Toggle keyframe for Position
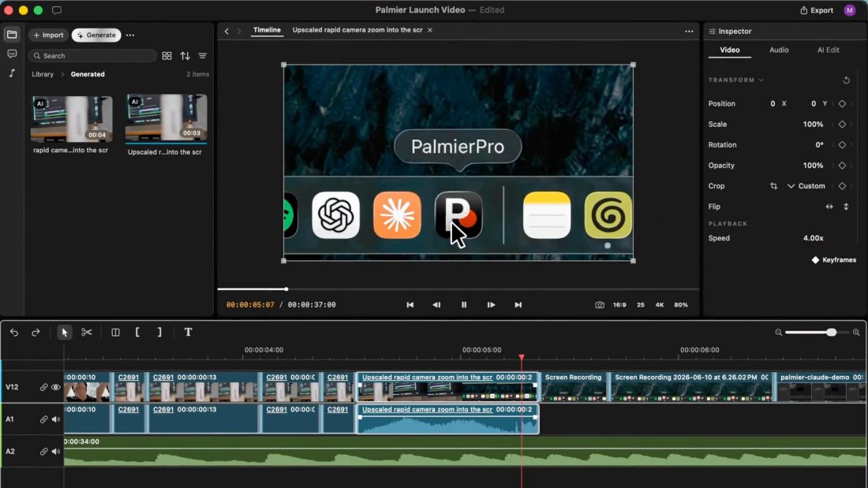 coord(842,103)
